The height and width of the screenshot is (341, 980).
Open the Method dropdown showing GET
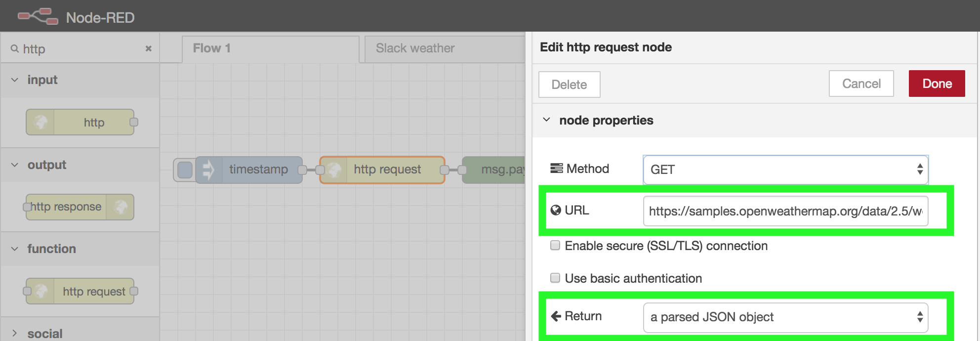(x=785, y=170)
